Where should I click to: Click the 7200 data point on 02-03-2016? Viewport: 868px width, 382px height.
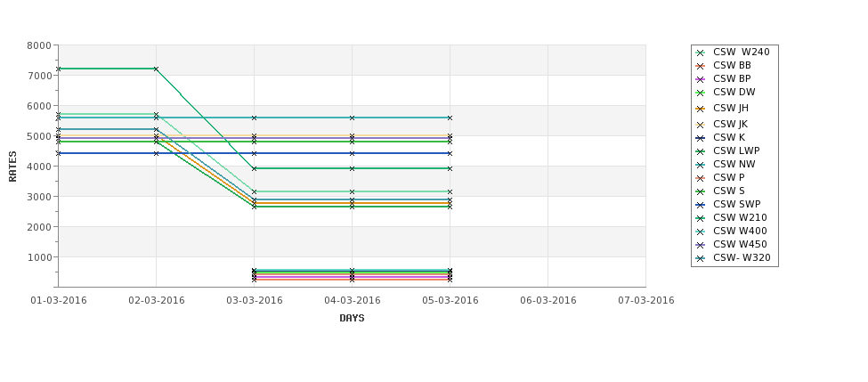point(156,69)
